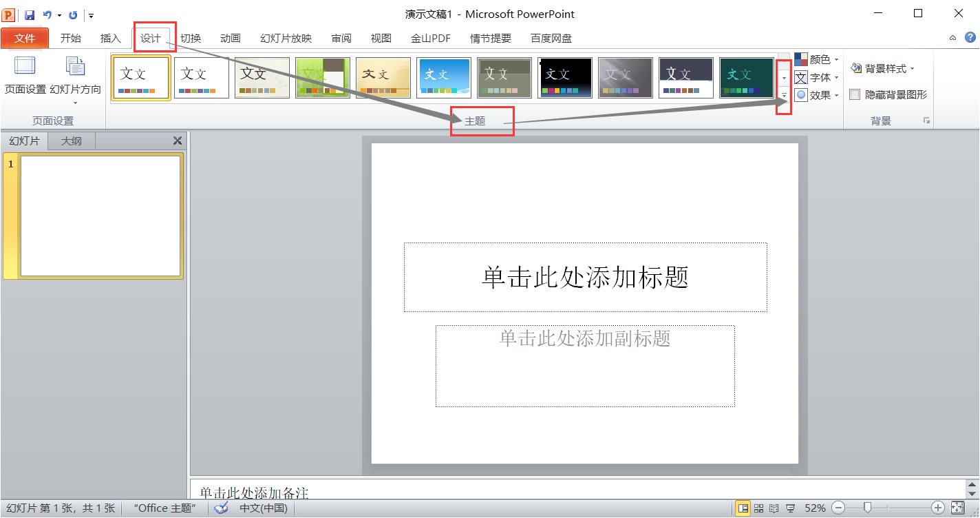This screenshot has width=980, height=518.
Task: Click the 文件 file button
Action: 25,39
